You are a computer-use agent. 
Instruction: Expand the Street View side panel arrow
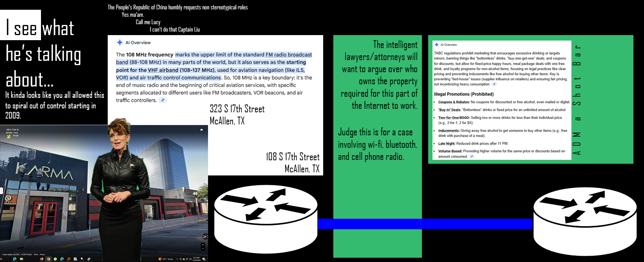tap(1, 191)
